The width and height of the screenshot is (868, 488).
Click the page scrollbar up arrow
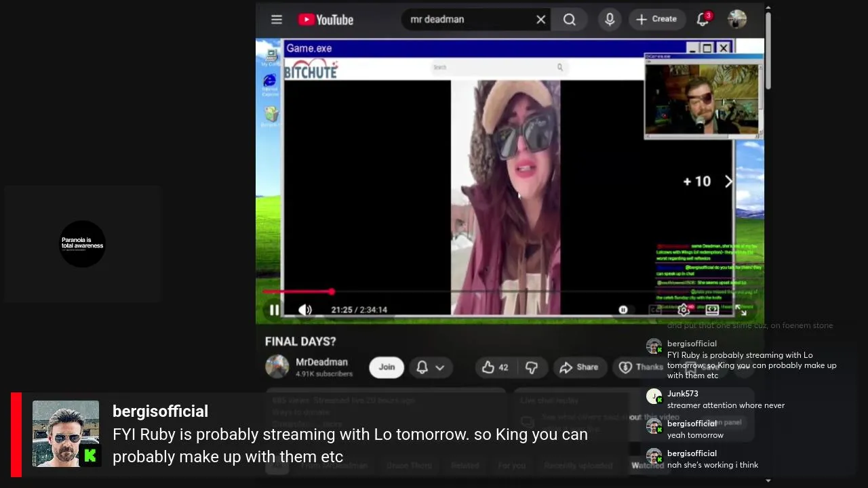(x=768, y=7)
